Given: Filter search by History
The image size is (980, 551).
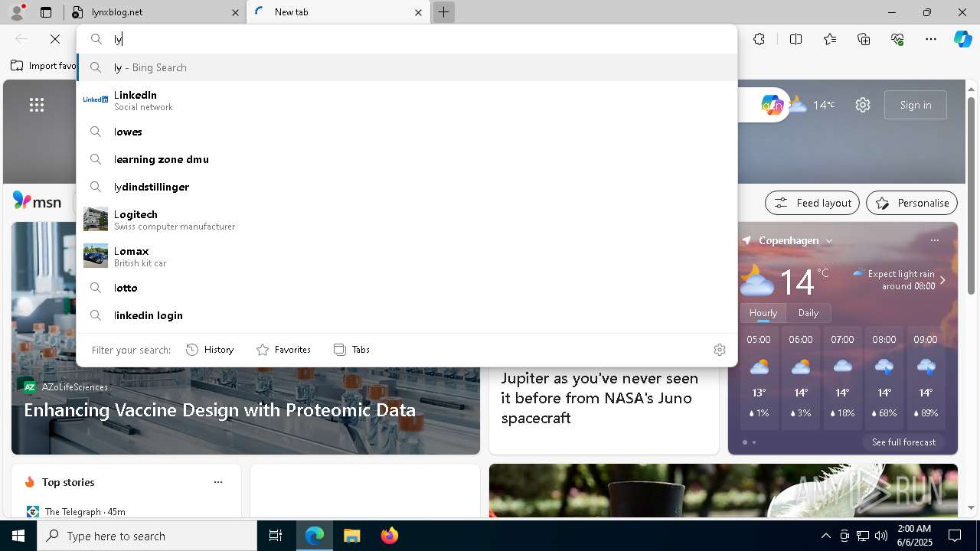Looking at the screenshot, I should coord(210,350).
